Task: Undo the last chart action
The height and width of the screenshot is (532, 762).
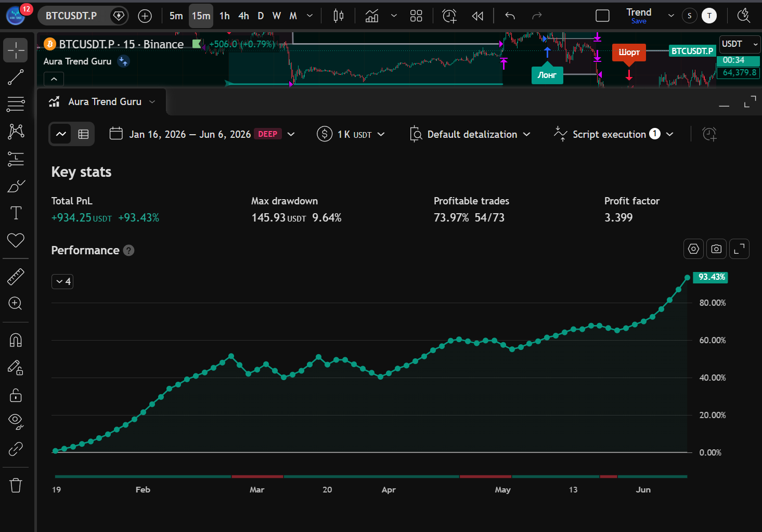Action: point(510,16)
